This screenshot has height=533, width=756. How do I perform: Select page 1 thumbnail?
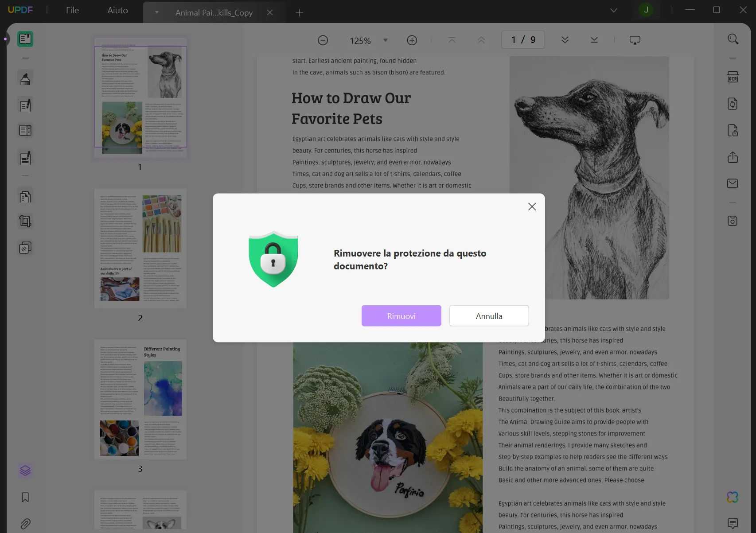pyautogui.click(x=140, y=98)
